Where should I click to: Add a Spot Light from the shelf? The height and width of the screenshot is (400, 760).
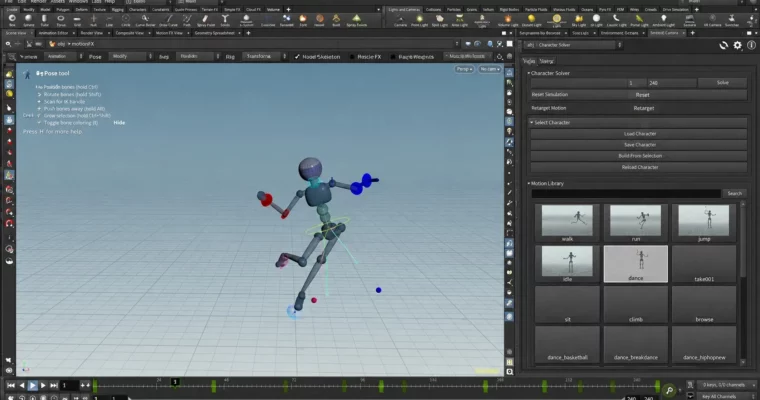(439, 20)
